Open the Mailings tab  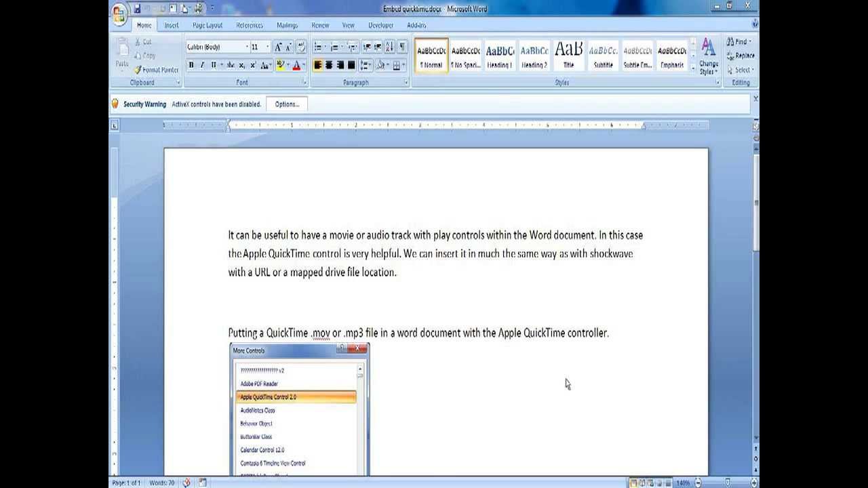coord(288,25)
